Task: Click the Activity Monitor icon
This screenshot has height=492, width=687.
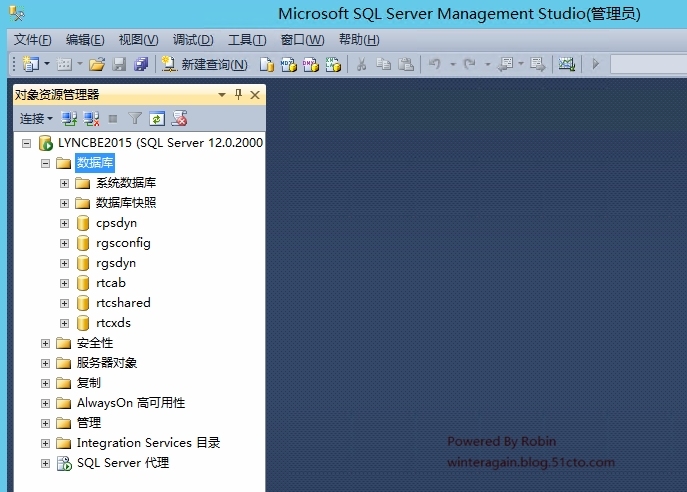Action: 567,64
